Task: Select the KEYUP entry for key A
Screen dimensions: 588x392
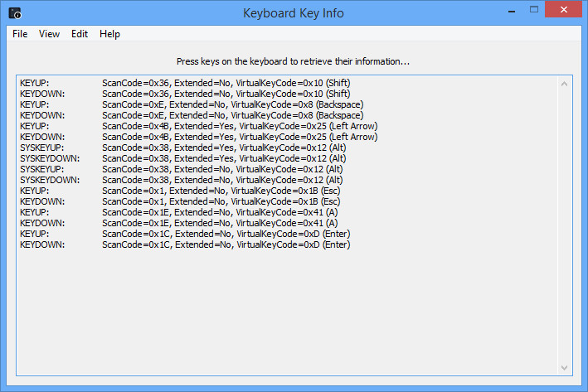Action: click(199, 212)
